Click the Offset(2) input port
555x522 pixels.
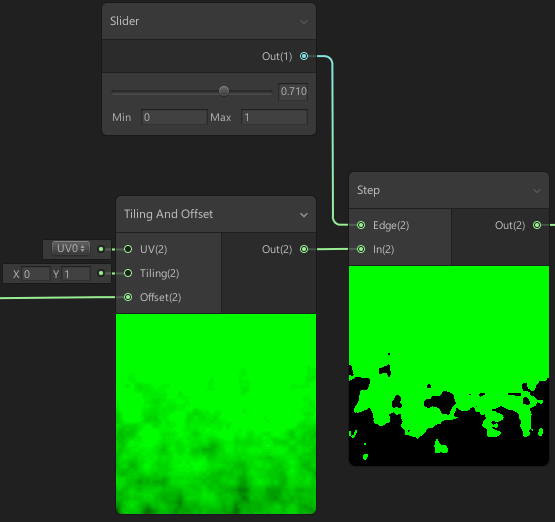[128, 297]
